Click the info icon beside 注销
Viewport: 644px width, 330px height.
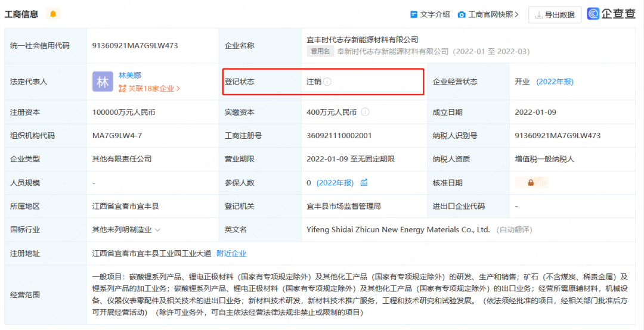coord(327,82)
